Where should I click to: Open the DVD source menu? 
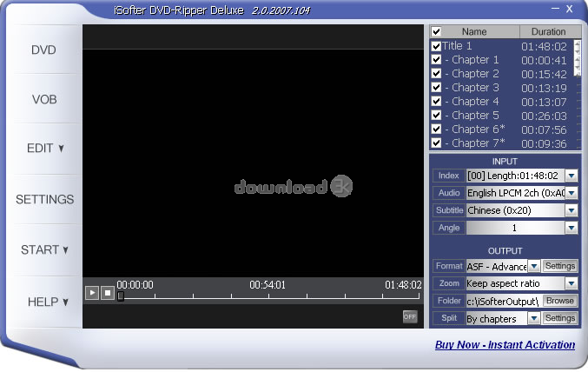pyautogui.click(x=43, y=50)
